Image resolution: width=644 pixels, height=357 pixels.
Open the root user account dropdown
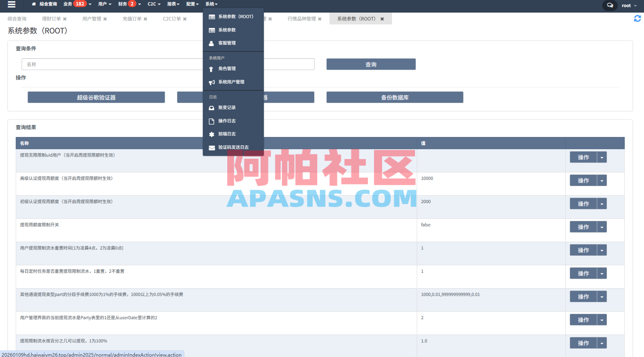[x=629, y=6]
